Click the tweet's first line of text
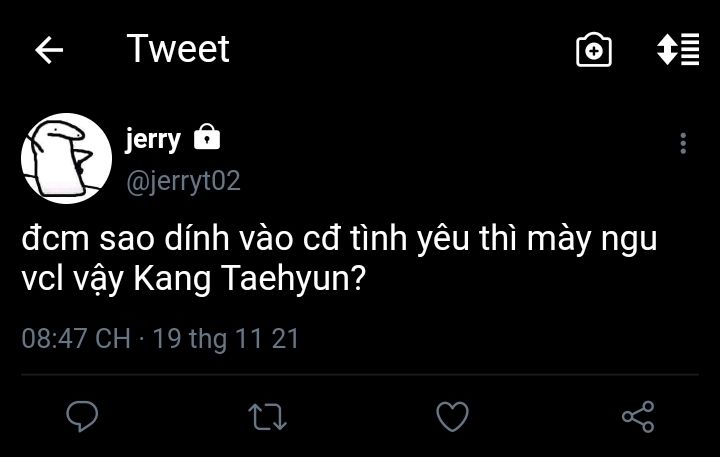720x457 pixels. (x=339, y=241)
